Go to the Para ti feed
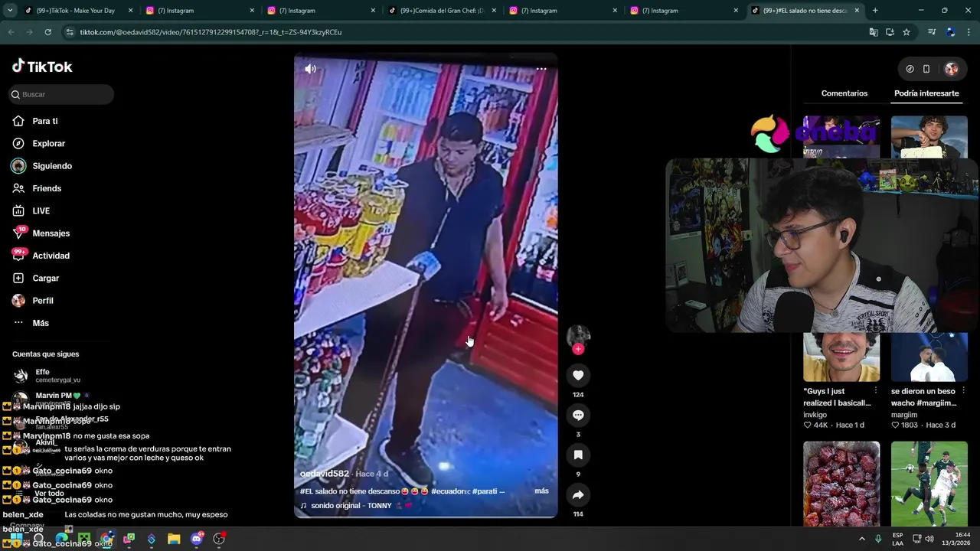The height and width of the screenshot is (551, 980). pyautogui.click(x=45, y=121)
